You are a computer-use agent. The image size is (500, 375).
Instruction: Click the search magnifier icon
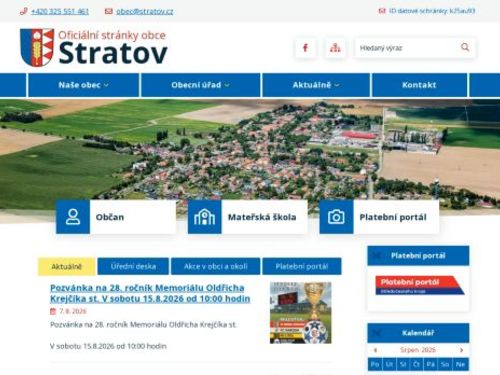pos(465,48)
